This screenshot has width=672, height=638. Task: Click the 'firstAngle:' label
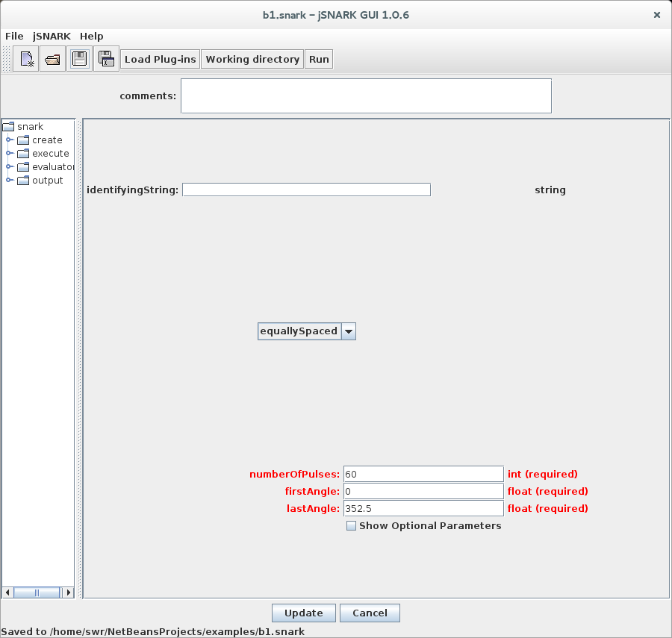312,491
